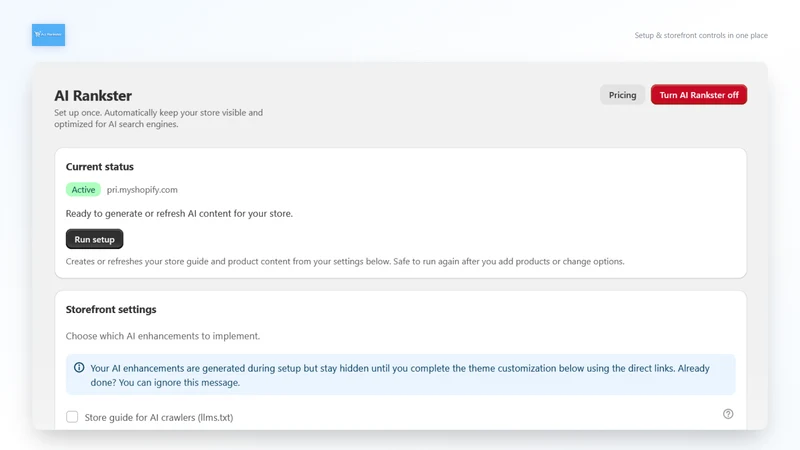Select the pri.myshopify.com store domain text
This screenshot has height=450, width=800.
pyautogui.click(x=142, y=189)
